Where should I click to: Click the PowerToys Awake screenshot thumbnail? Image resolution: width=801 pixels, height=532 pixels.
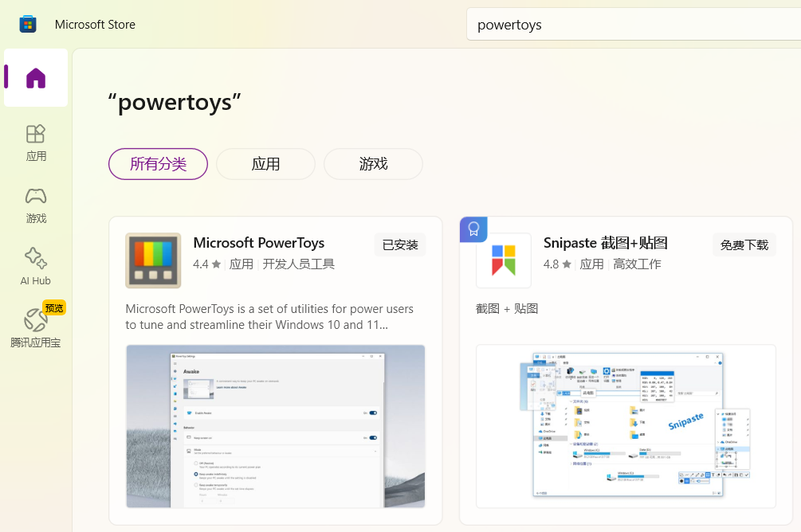(x=275, y=426)
